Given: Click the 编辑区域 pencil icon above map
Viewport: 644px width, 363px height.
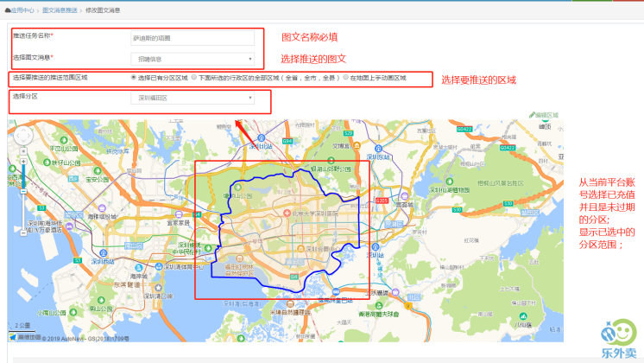Looking at the screenshot, I should tap(532, 114).
